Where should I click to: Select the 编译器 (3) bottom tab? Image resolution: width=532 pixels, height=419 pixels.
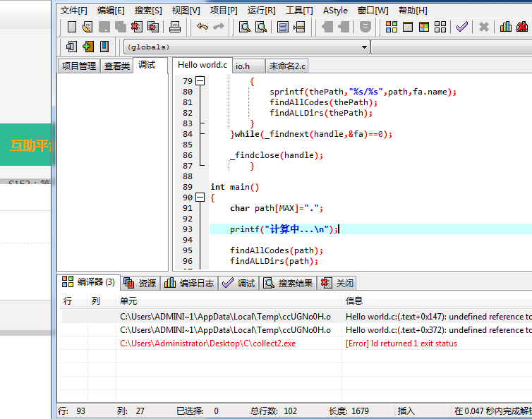coord(89,282)
